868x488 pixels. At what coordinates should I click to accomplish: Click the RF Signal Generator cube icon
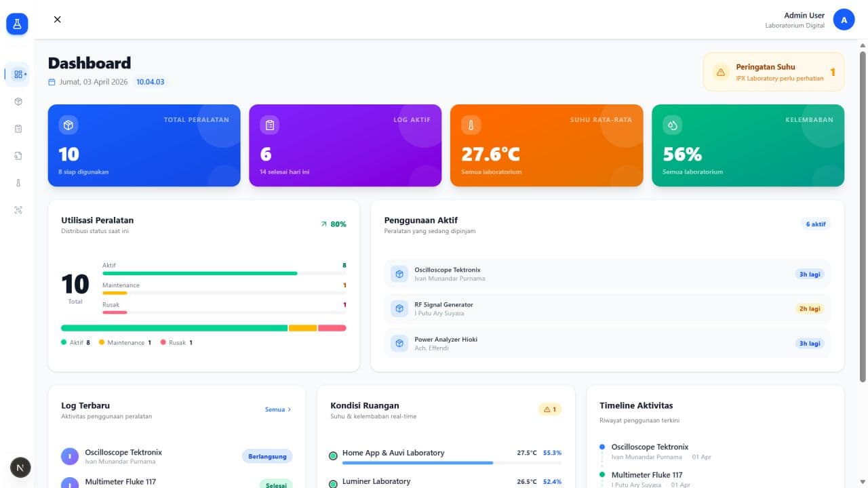pyautogui.click(x=399, y=308)
